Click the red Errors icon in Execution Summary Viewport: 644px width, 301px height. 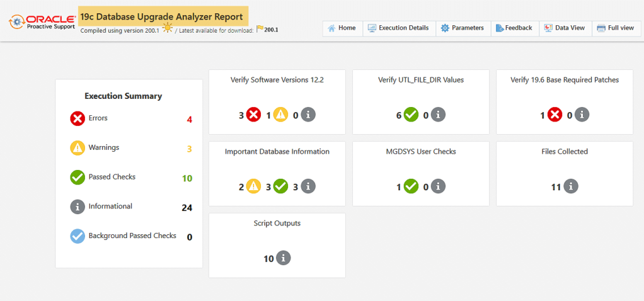click(x=77, y=119)
